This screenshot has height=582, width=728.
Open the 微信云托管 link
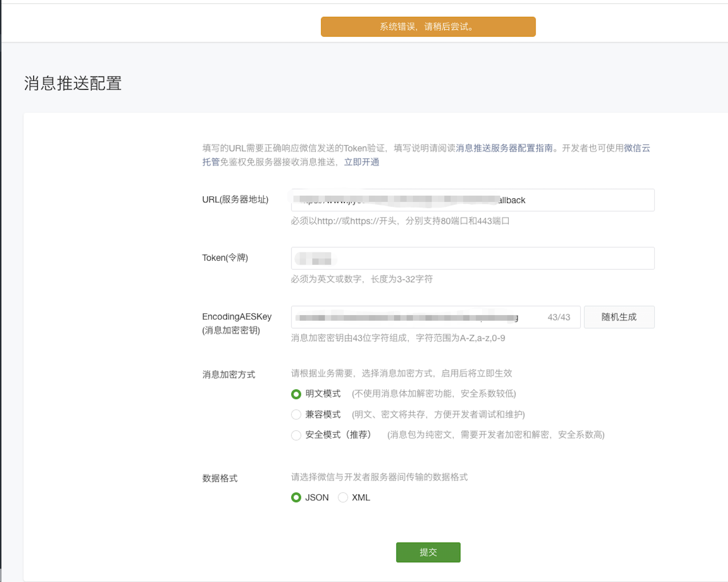point(636,148)
